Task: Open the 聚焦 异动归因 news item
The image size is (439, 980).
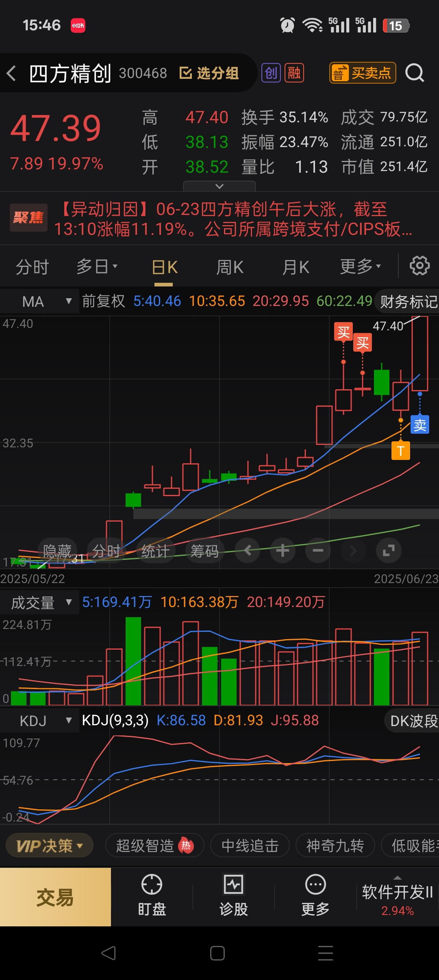Action: click(x=219, y=219)
